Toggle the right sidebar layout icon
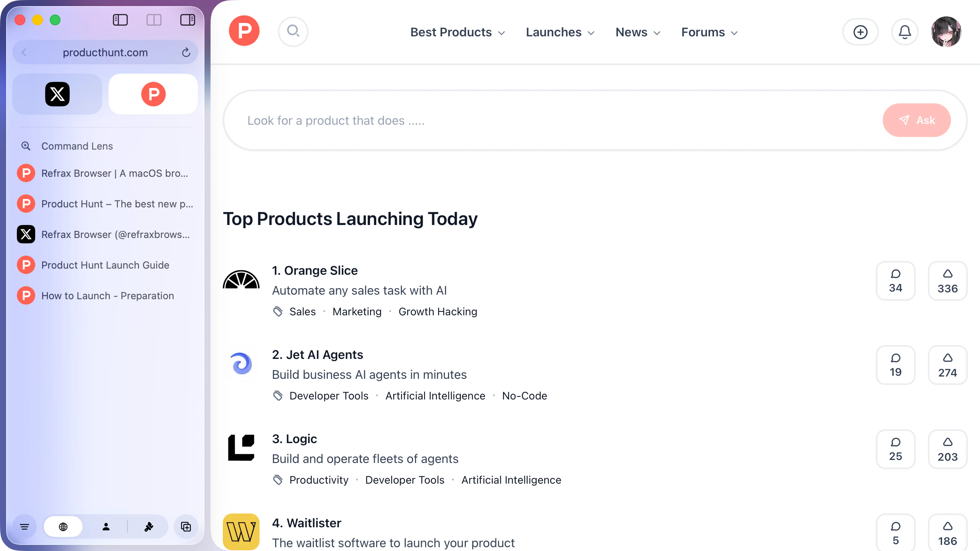Viewport: 980px width, 551px height. click(188, 20)
